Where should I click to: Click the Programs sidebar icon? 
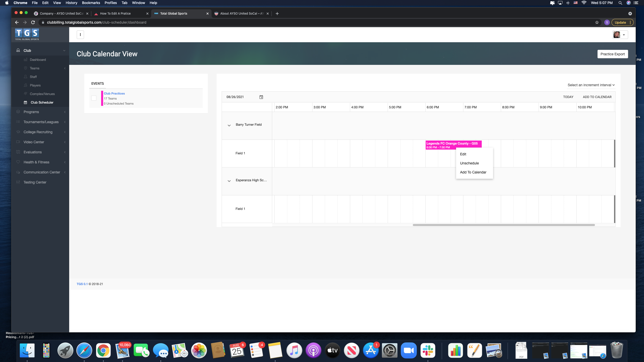click(x=18, y=112)
